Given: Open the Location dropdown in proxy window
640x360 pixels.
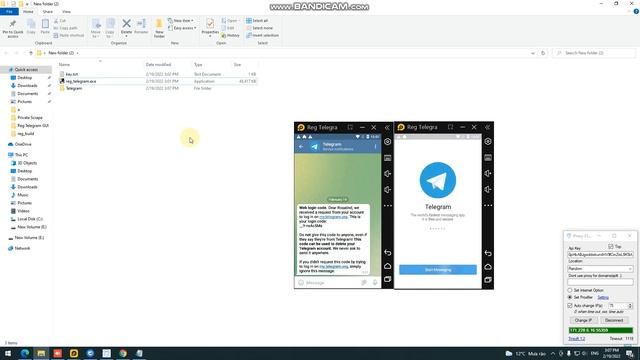Looking at the screenshot, I should coord(600,269).
